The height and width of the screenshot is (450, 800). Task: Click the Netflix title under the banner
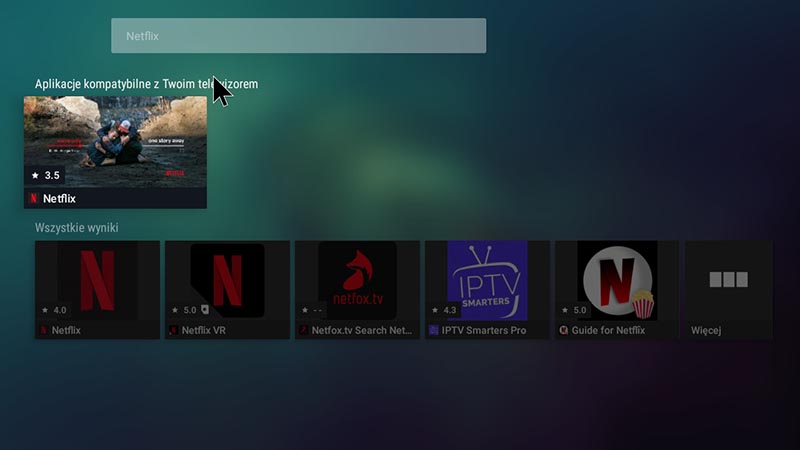pos(59,198)
